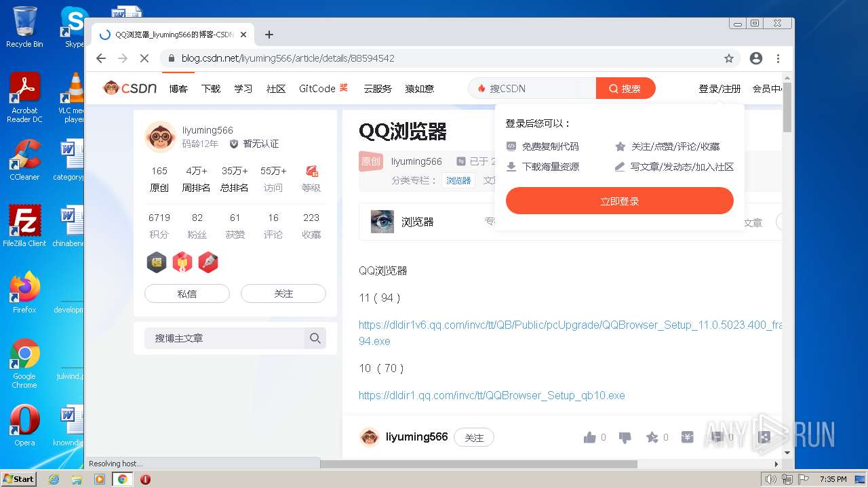Open Chrome three-dot menu
The image size is (868, 488).
coord(778,58)
